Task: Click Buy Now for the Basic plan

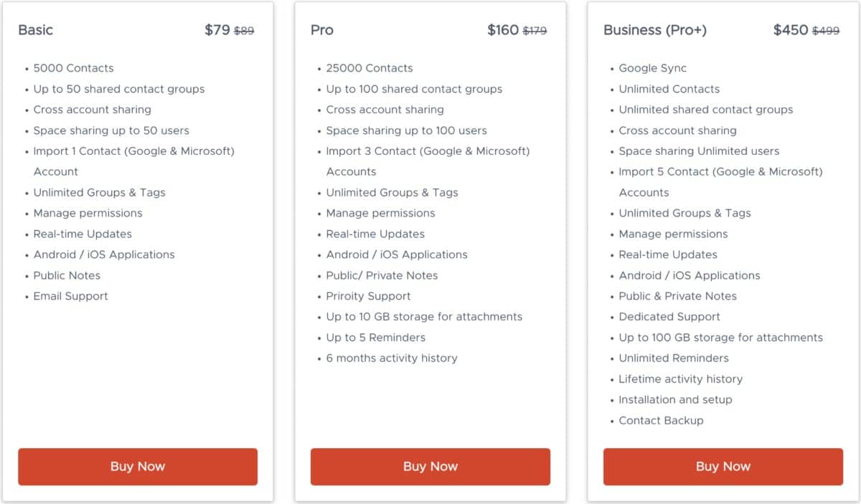Action: tap(138, 467)
